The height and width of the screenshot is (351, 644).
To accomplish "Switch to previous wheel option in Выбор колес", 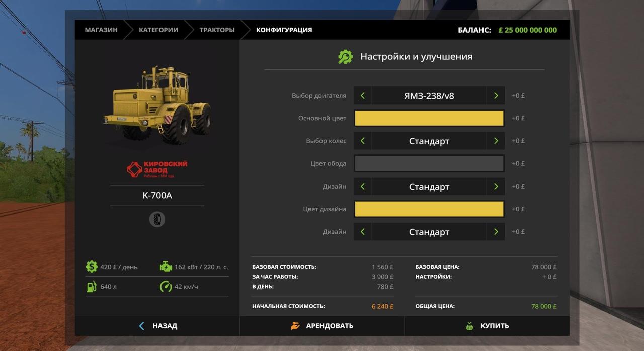I will coord(362,141).
